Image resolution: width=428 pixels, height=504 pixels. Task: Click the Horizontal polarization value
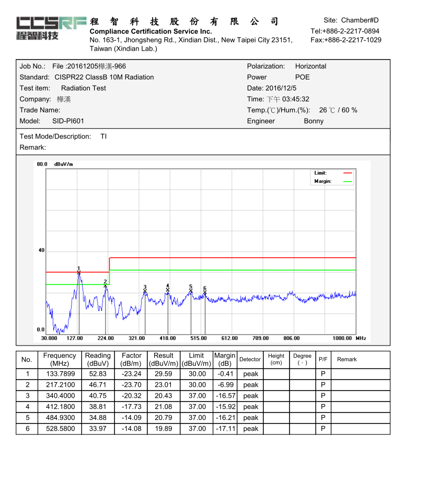tap(310, 66)
